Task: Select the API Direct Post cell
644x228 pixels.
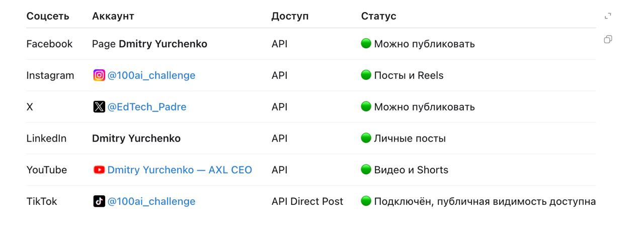Action: pos(307,201)
